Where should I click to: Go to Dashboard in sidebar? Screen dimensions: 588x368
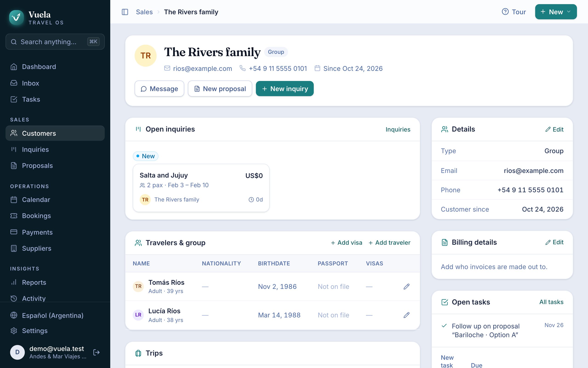point(55,67)
